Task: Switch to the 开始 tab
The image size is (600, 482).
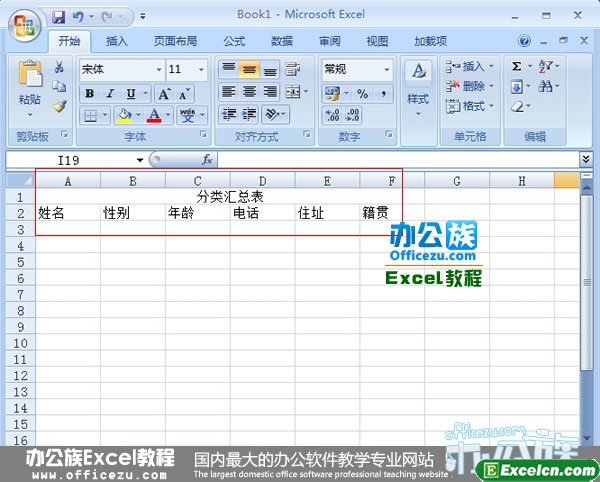Action: coord(69,41)
